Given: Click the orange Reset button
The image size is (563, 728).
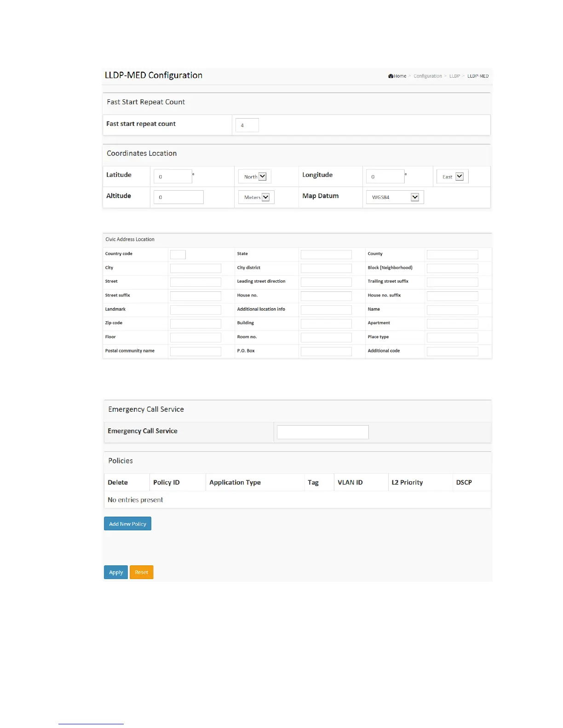Looking at the screenshot, I should [141, 572].
